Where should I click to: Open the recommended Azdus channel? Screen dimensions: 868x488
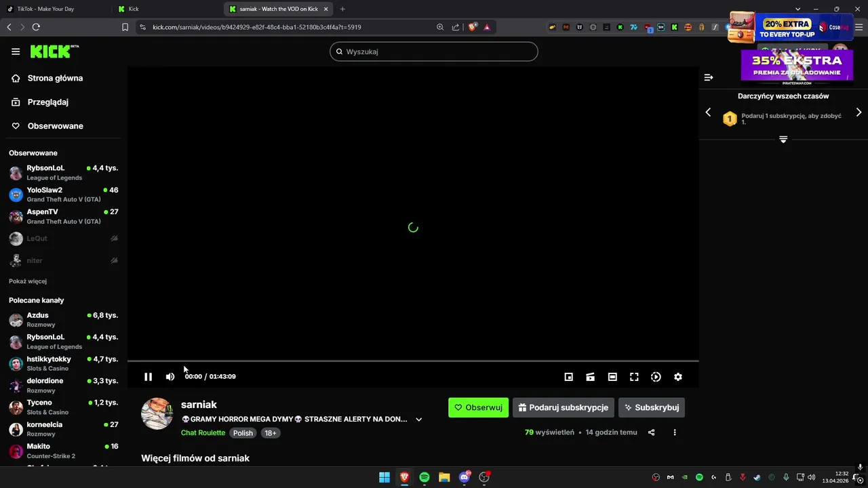[x=64, y=319]
